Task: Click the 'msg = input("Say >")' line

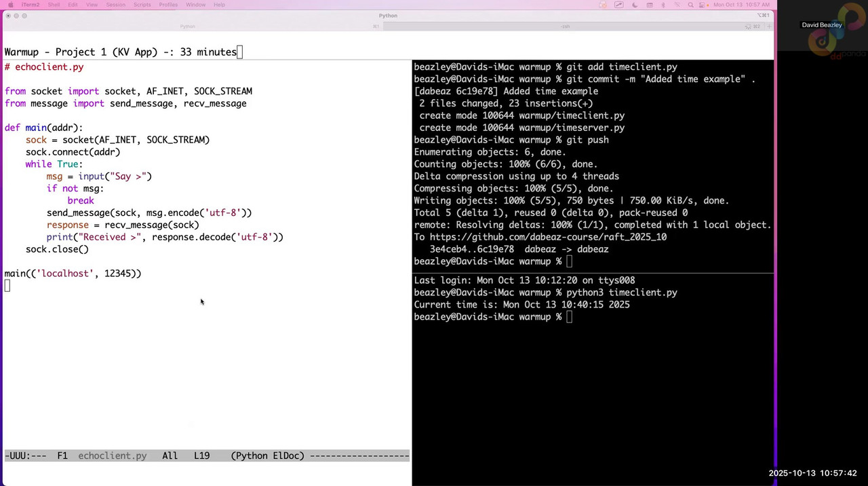Action: [x=99, y=176]
